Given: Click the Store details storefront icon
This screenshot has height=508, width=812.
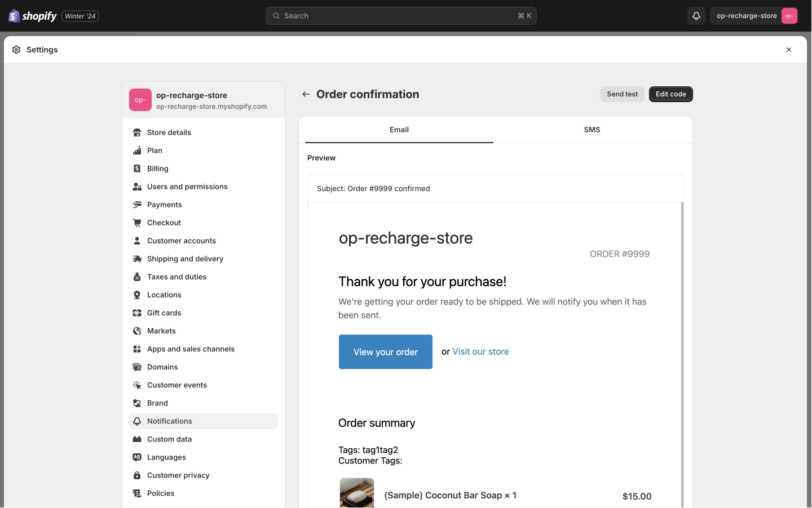Looking at the screenshot, I should pyautogui.click(x=137, y=132).
